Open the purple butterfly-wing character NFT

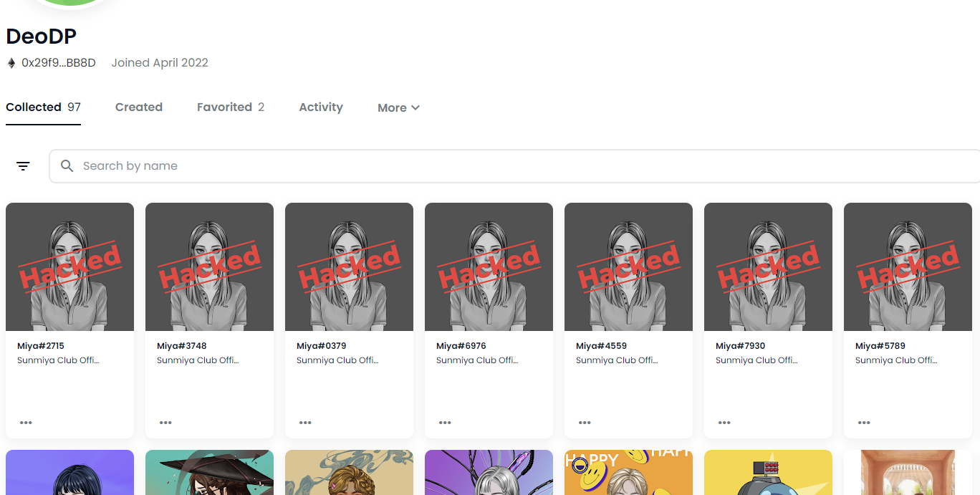coord(489,472)
